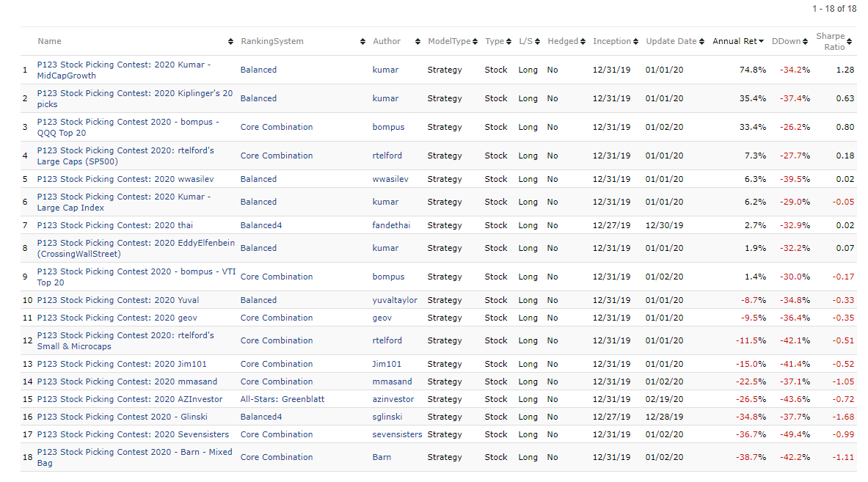The image size is (868, 482).
Task: Open Balanced4 ranking in Glinski row
Action: tap(260, 417)
